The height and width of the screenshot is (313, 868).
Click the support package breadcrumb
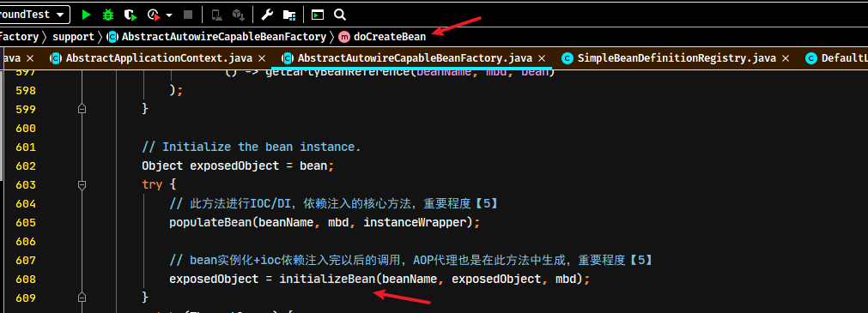[x=73, y=37]
